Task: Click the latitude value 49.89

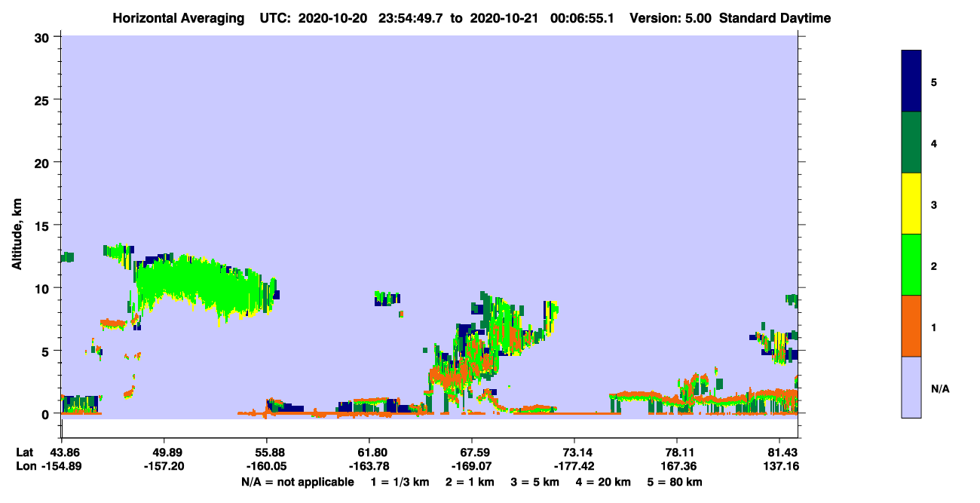Action: coord(164,452)
